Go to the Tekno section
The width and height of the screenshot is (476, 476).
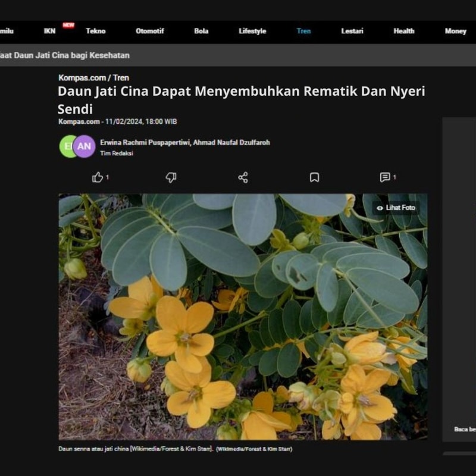tap(96, 31)
